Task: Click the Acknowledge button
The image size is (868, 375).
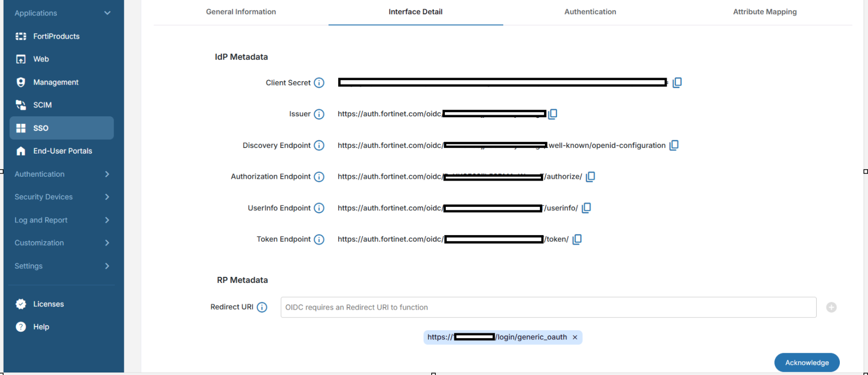Action: (x=807, y=362)
